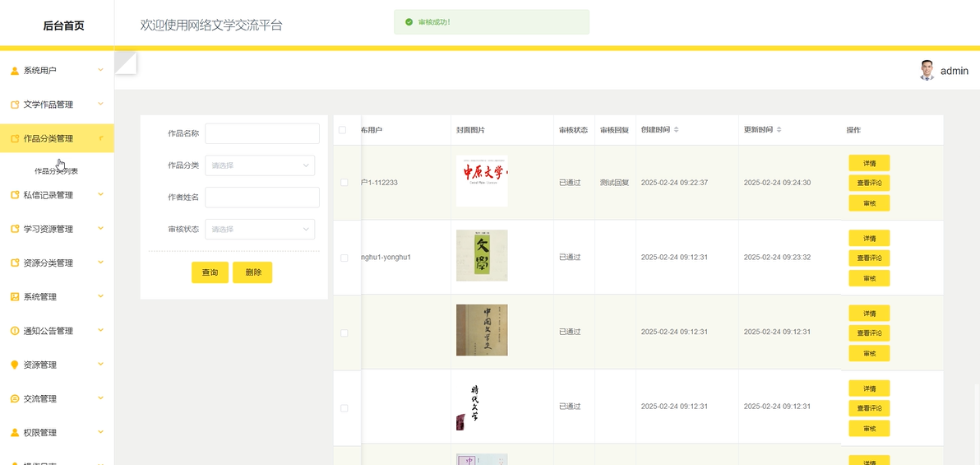Screen dimensions: 980x465
Task: Open the 审核状态 filter dropdown
Action: coord(259,229)
